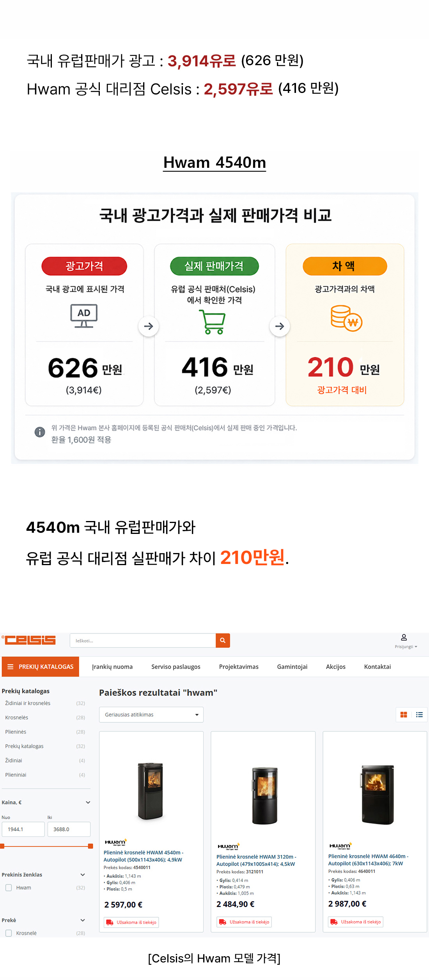Image resolution: width=429 pixels, height=980 pixels.
Task: Select Židiniai ir krosnelės category
Action: point(45,703)
